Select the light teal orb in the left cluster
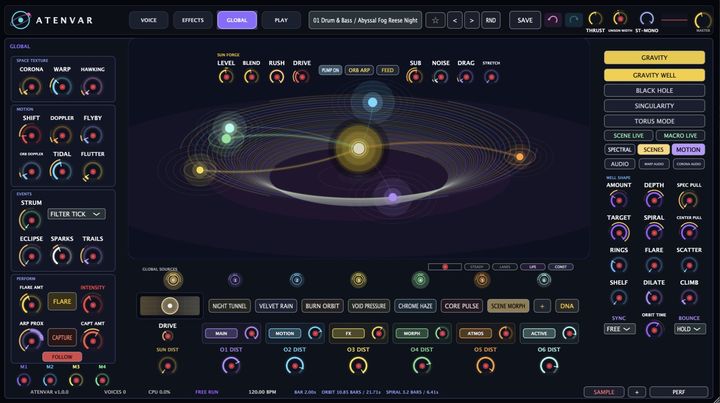The width and height of the screenshot is (720, 403). coord(230,128)
